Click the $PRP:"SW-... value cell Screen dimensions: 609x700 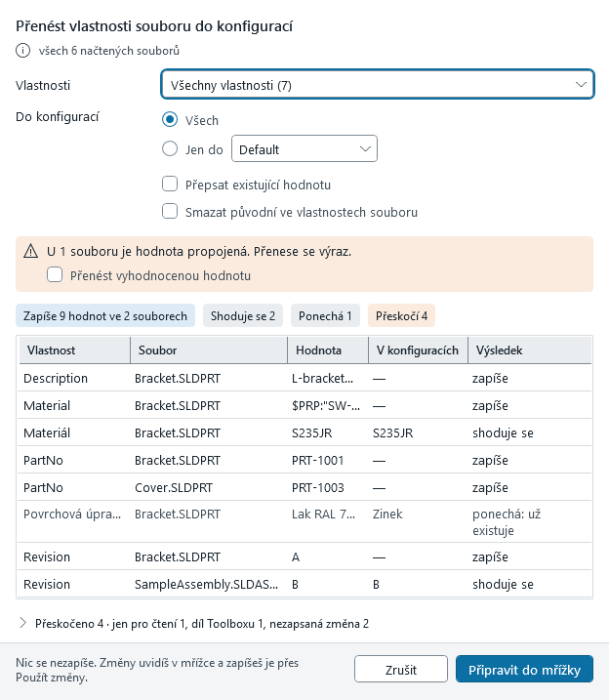[326, 405]
